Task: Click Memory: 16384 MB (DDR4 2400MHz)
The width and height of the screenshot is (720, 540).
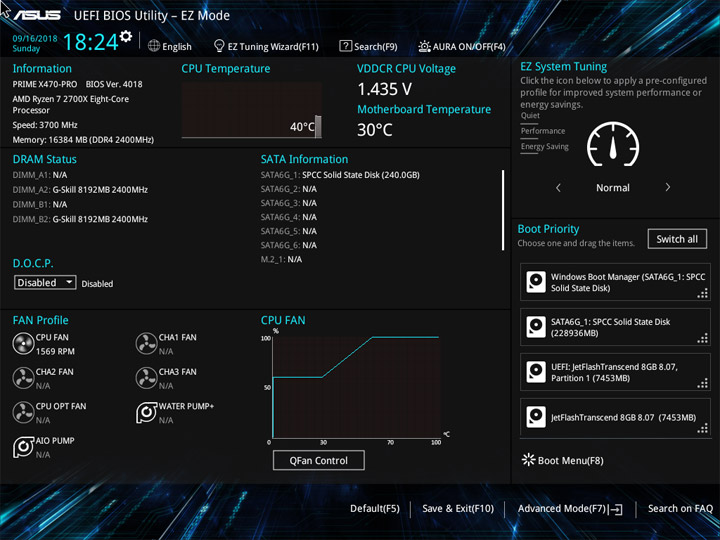Action: (83, 140)
